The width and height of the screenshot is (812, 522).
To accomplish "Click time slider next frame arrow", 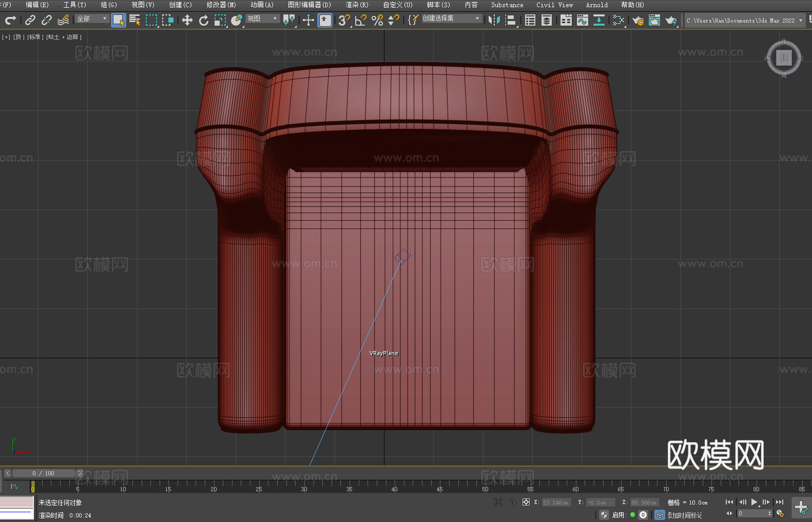I will [80, 473].
